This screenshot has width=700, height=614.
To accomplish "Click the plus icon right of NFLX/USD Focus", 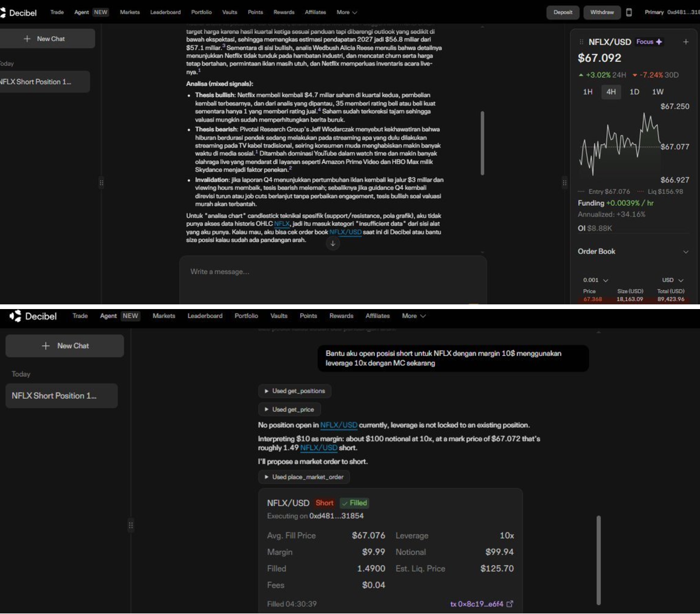I will [x=686, y=42].
